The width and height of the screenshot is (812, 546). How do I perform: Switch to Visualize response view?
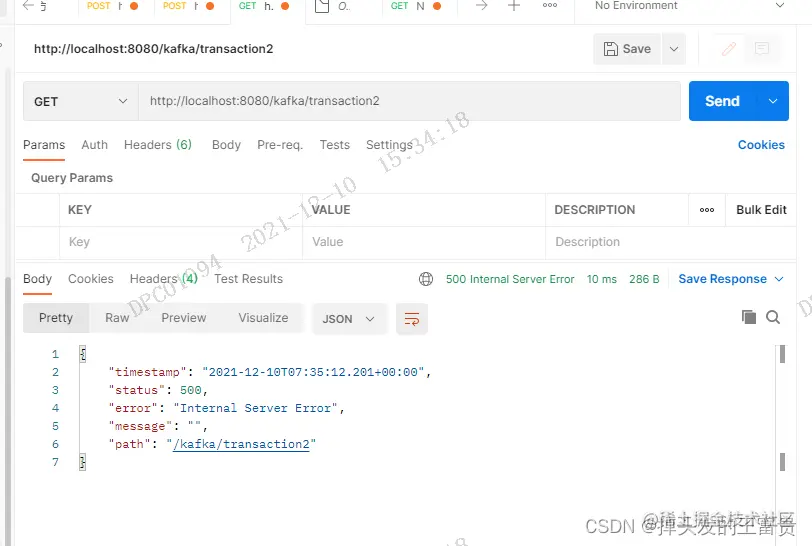tap(263, 318)
